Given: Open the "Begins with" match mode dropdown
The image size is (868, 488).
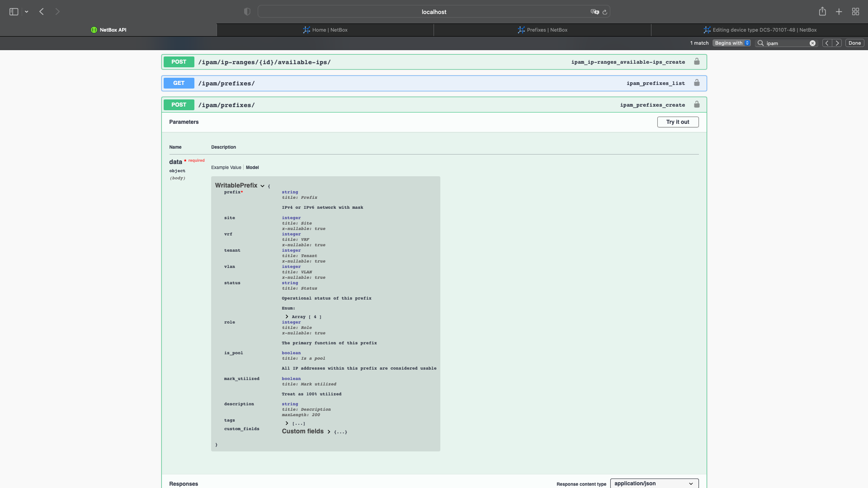Looking at the screenshot, I should coord(731,42).
